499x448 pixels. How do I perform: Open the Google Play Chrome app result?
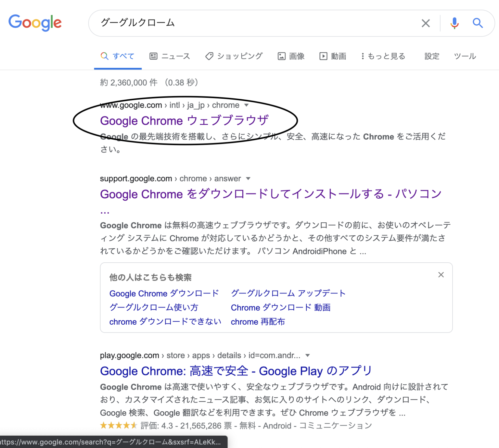(236, 371)
